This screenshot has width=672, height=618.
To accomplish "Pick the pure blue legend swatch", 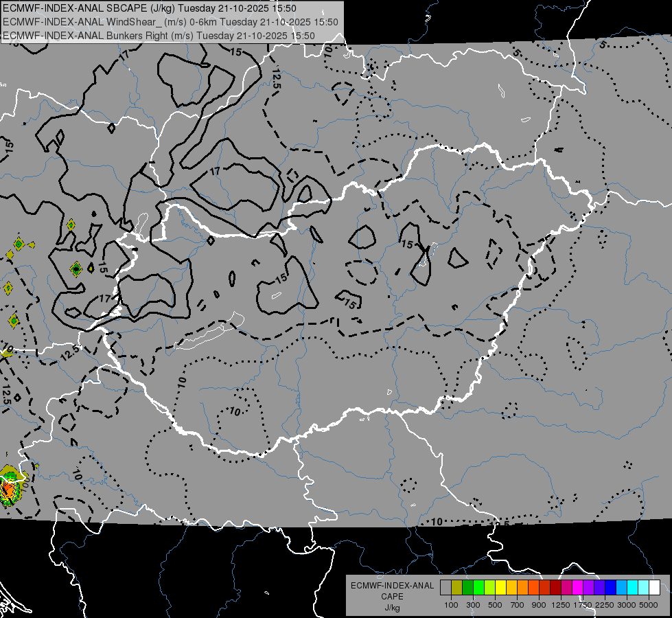I will 610,587.
